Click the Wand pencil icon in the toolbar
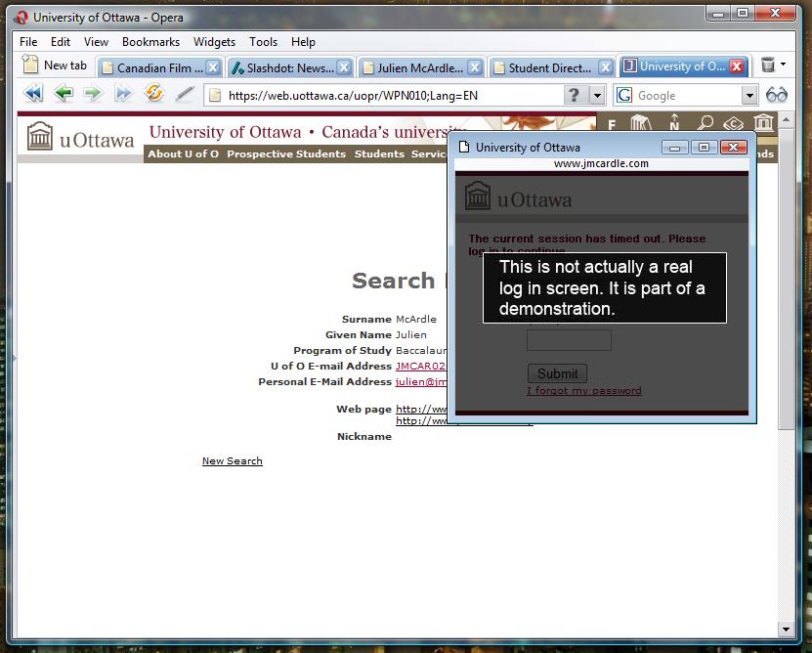This screenshot has height=653, width=812. click(185, 94)
